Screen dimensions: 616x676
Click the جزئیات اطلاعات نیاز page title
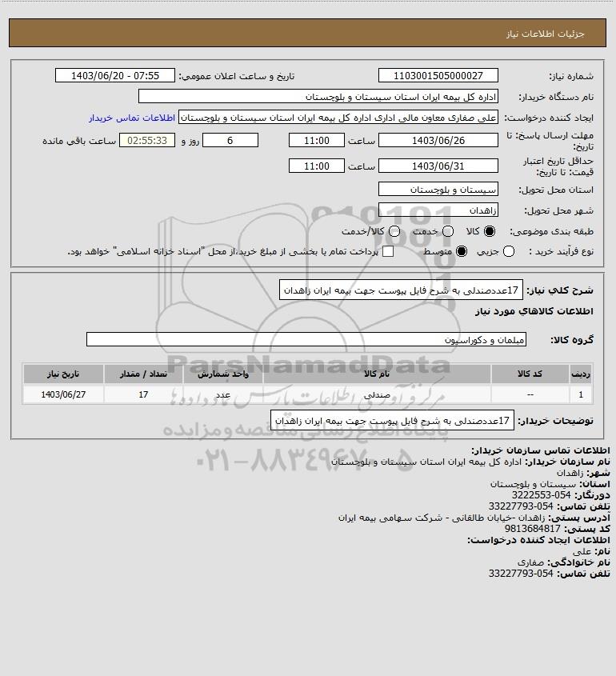(x=546, y=34)
